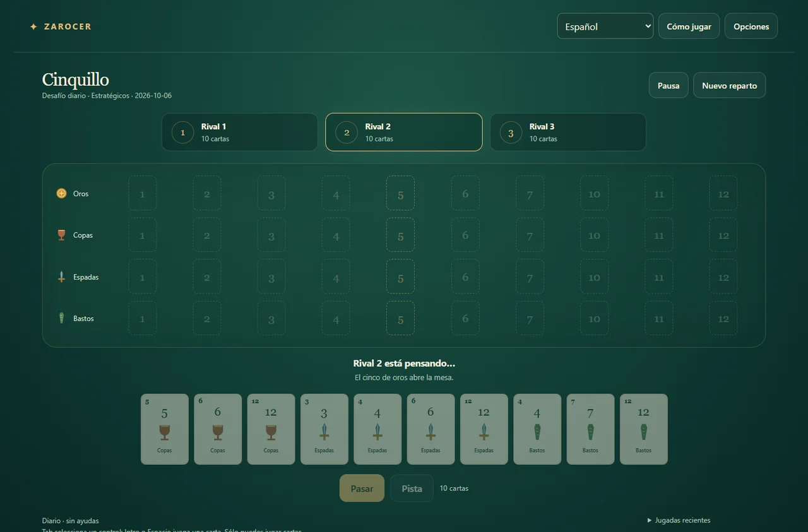
Task: Click the Zarocer star logo icon
Action: tap(33, 27)
